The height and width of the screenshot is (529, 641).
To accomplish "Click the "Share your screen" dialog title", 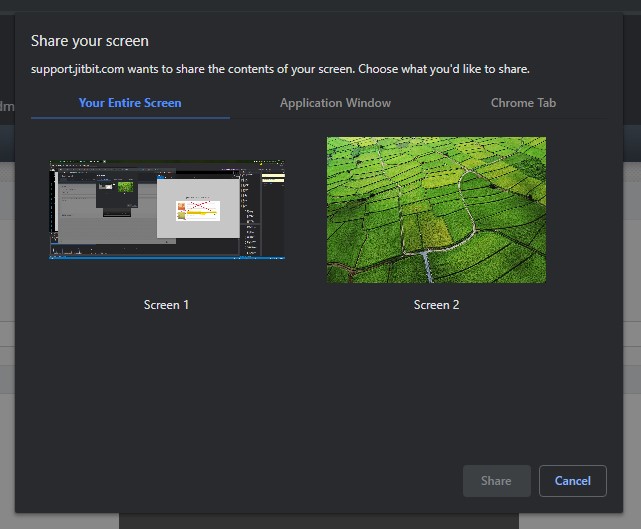I will coord(90,41).
